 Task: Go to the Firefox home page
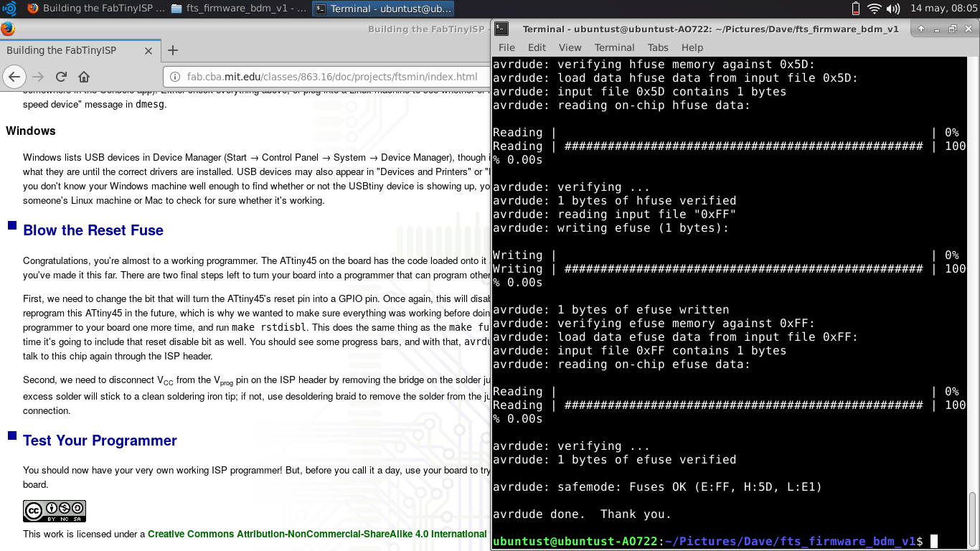pyautogui.click(x=84, y=77)
